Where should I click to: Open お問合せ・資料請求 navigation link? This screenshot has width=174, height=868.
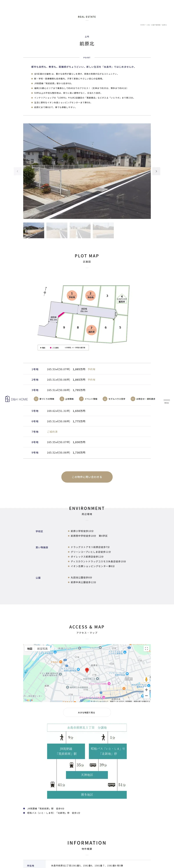[x=143, y=399]
